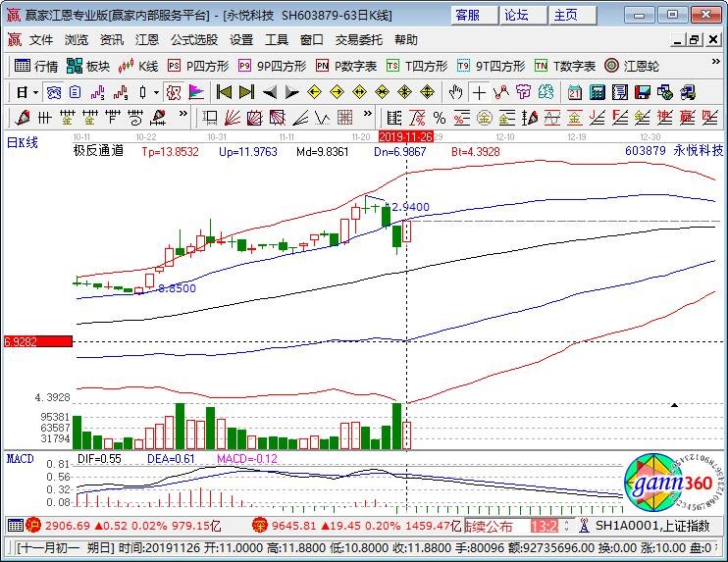The height and width of the screenshot is (562, 728).
Task: Open the 浏览 menu
Action: (x=77, y=40)
